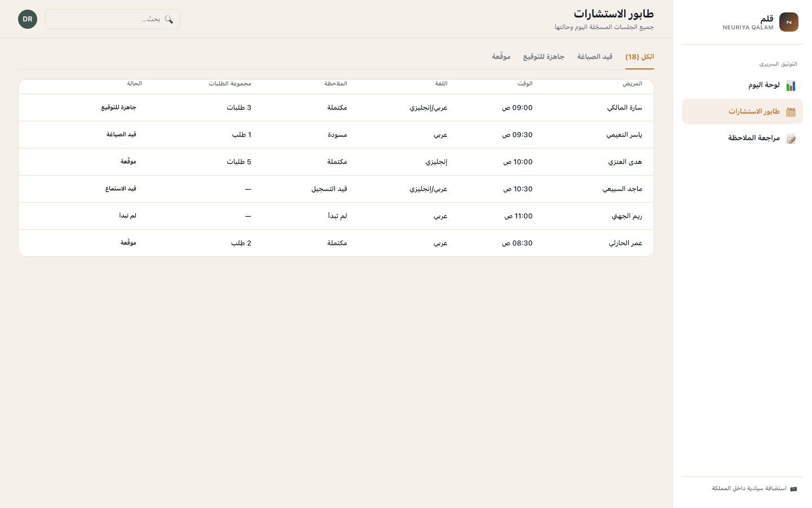The width and height of the screenshot is (812, 508).
Task: Switch to the موقّعة tab
Action: pos(501,57)
